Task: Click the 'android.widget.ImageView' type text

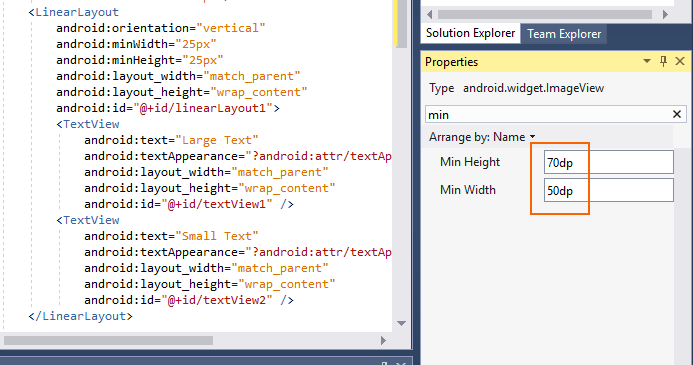Action: (x=533, y=88)
